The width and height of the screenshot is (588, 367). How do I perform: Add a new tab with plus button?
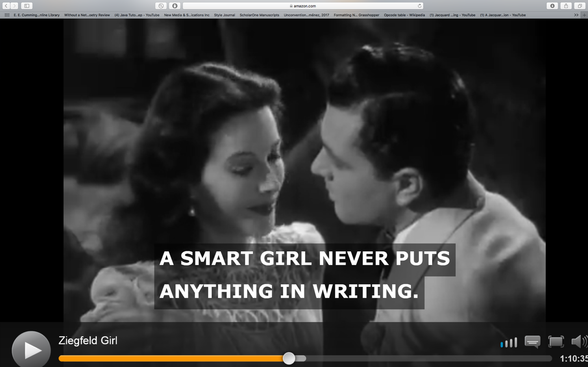(584, 15)
